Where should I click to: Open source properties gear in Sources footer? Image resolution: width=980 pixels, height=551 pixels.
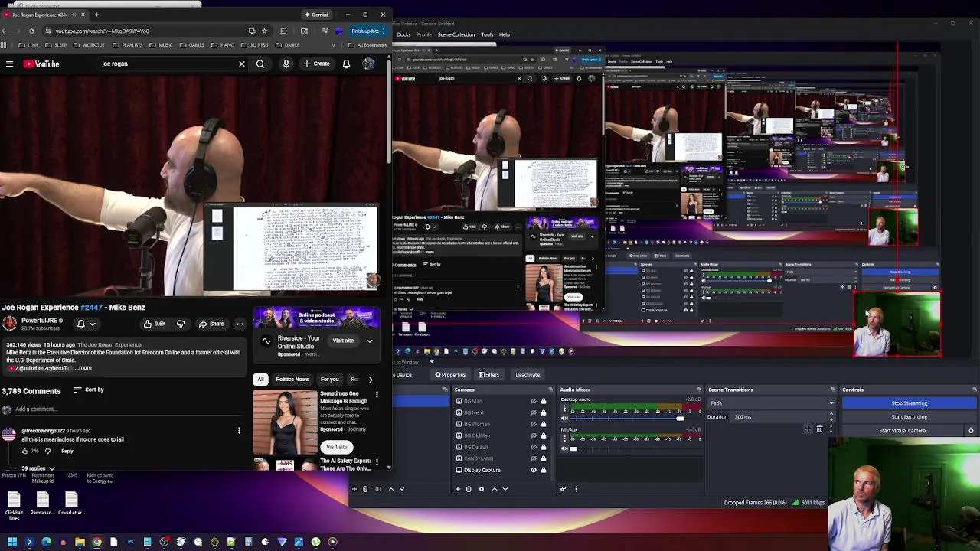click(482, 489)
